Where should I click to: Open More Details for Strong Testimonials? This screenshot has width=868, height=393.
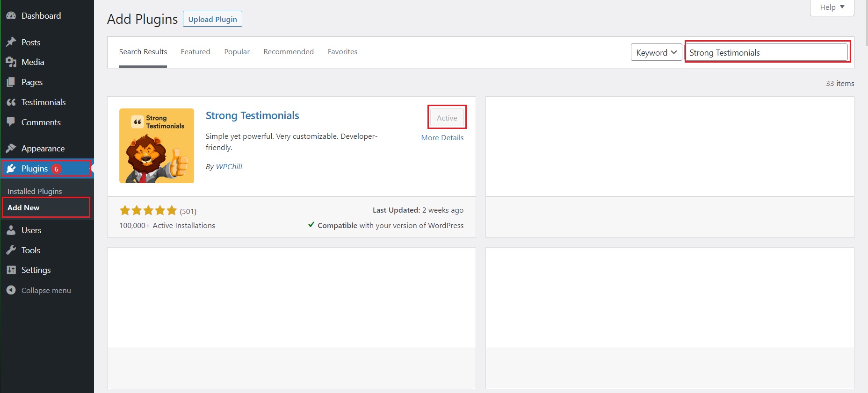442,138
